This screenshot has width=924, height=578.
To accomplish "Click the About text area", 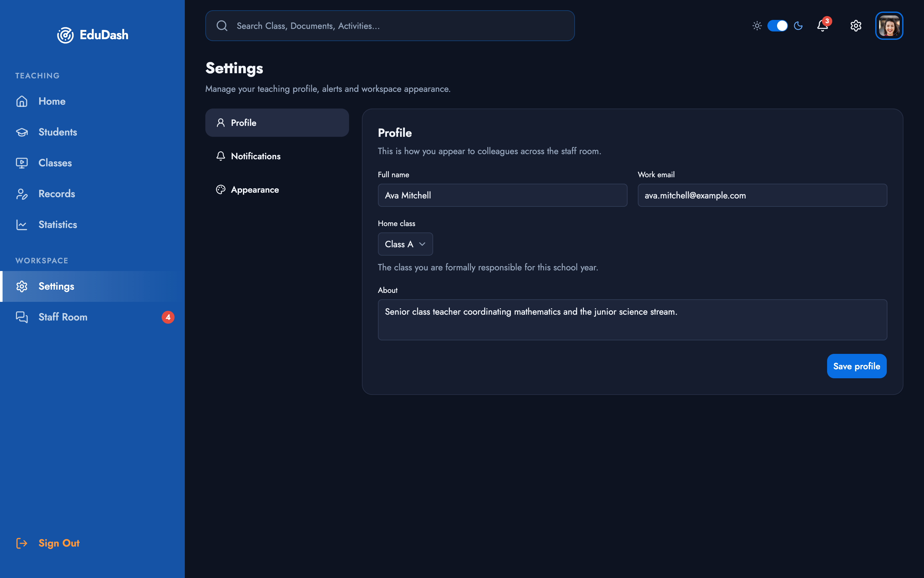I will click(632, 320).
